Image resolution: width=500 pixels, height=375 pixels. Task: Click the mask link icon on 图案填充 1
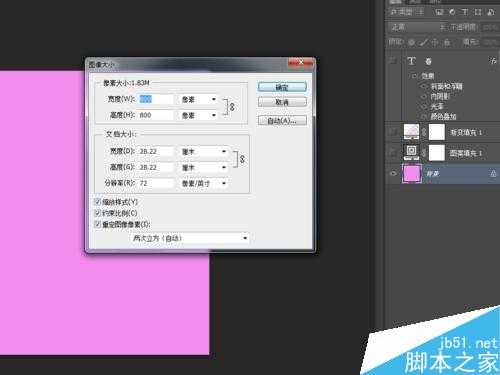424,153
